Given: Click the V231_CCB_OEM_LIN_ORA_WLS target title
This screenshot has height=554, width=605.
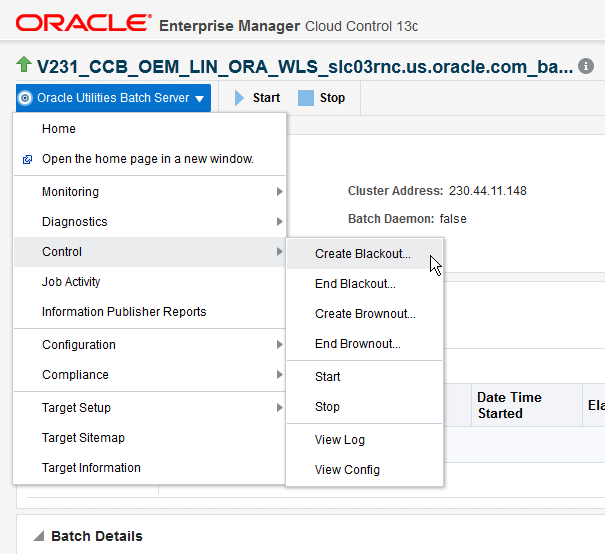Looking at the screenshot, I should [x=304, y=66].
